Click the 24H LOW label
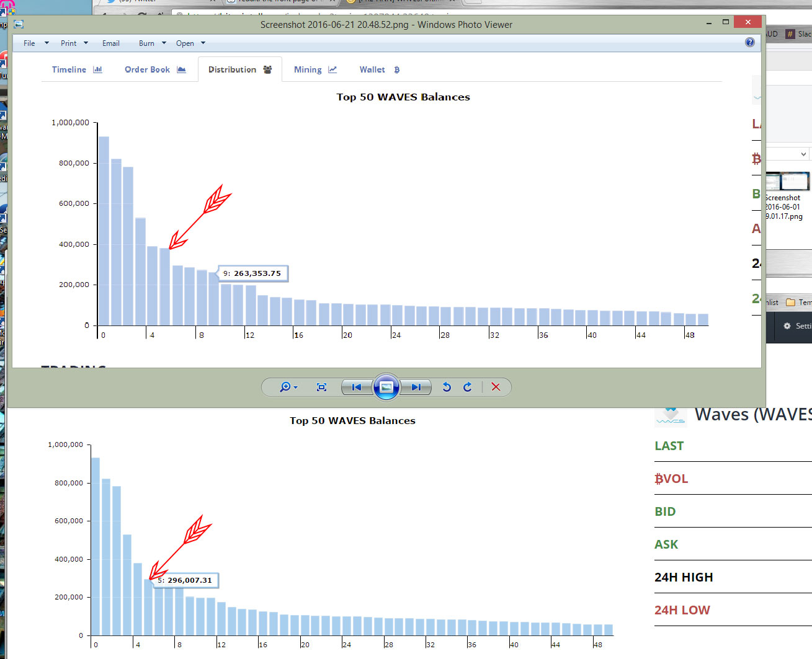The height and width of the screenshot is (659, 812). click(682, 610)
